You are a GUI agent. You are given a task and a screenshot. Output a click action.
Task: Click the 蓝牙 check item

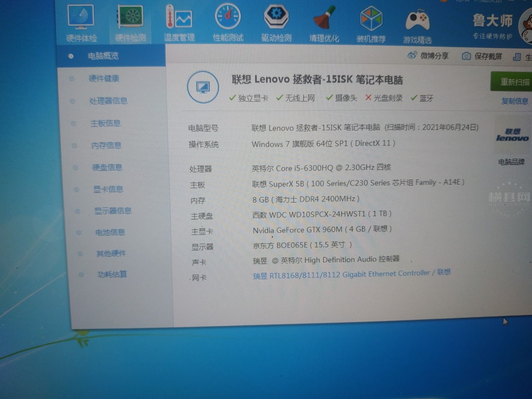coord(422,98)
